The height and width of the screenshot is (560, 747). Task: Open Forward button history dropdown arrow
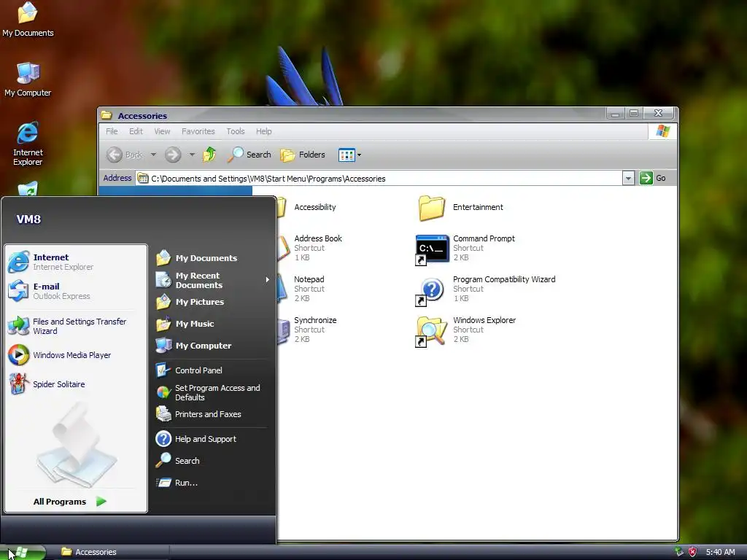coord(192,155)
